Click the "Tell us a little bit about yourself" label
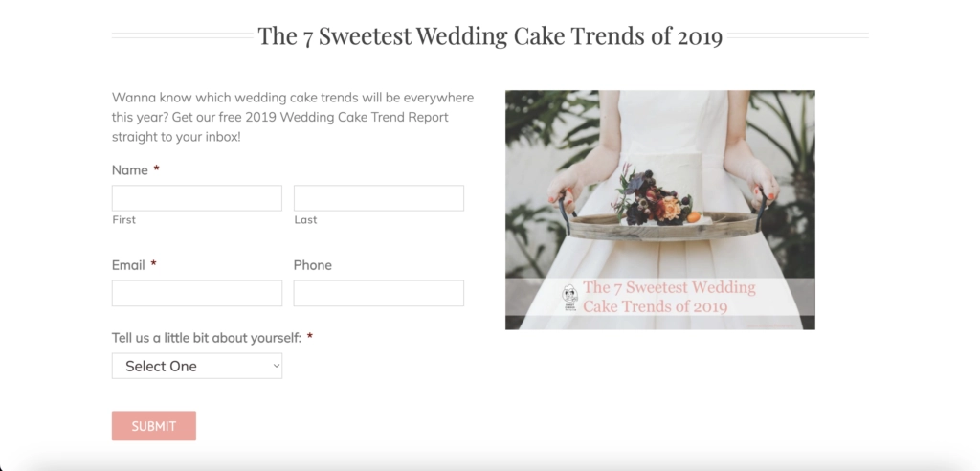This screenshot has height=471, width=980. [x=207, y=338]
